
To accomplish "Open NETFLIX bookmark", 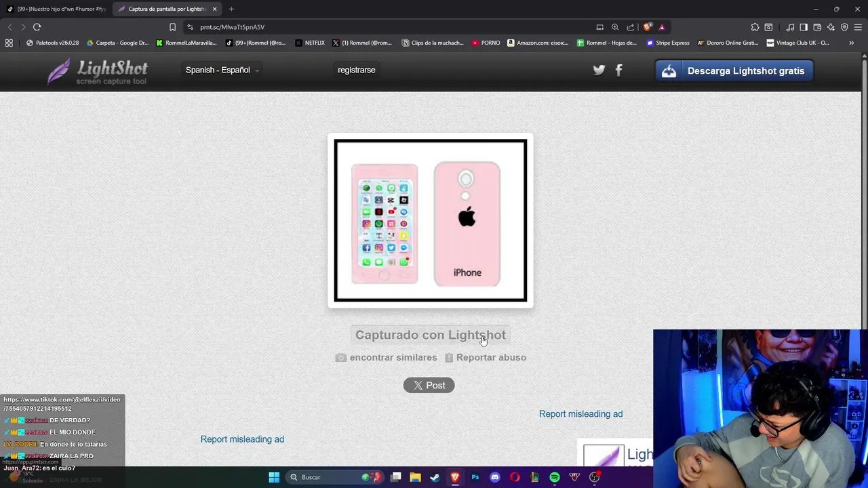I will [310, 43].
